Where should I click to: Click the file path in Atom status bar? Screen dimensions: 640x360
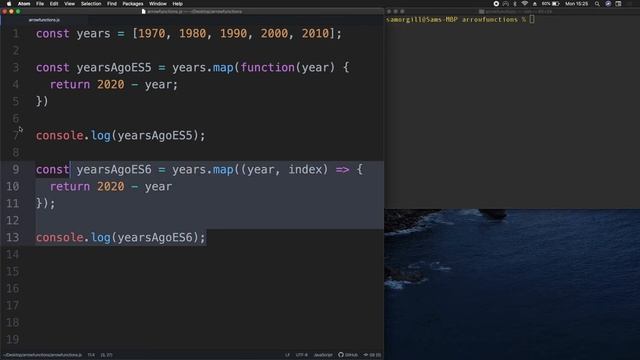point(43,355)
